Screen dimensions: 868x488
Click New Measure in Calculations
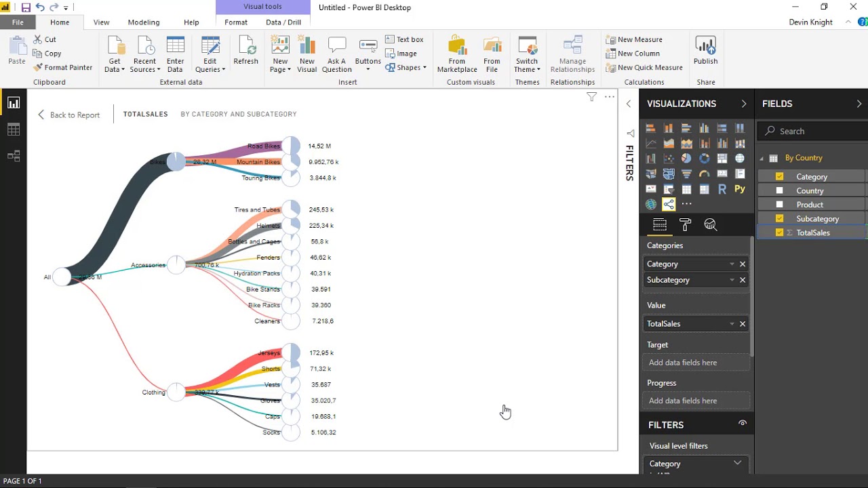pyautogui.click(x=634, y=40)
